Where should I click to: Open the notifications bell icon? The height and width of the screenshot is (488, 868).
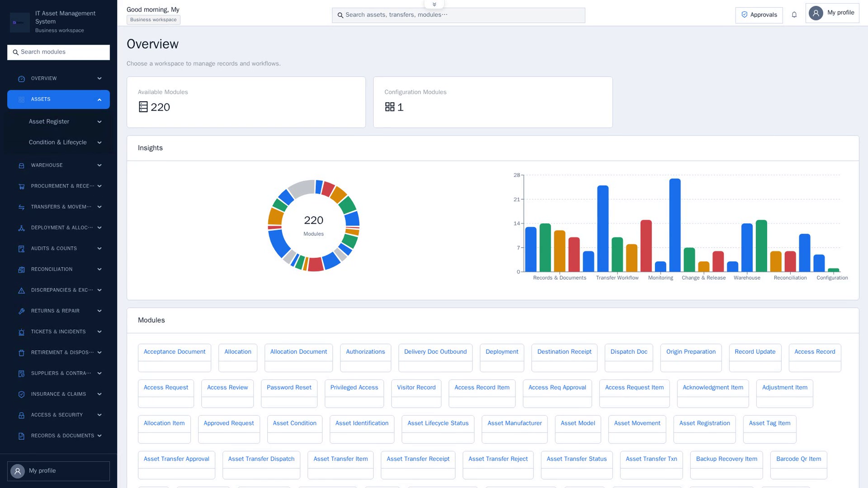(794, 15)
